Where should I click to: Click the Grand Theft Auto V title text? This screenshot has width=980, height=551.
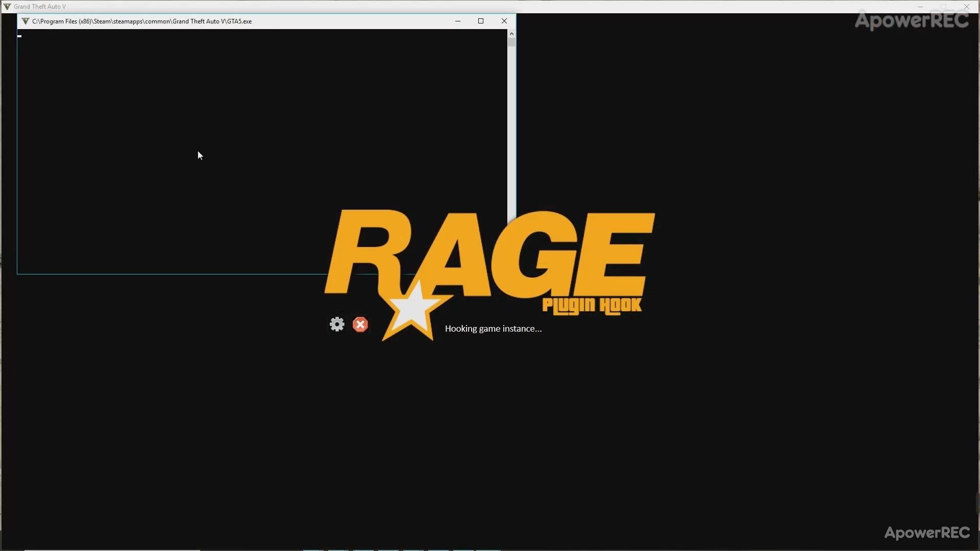(40, 7)
